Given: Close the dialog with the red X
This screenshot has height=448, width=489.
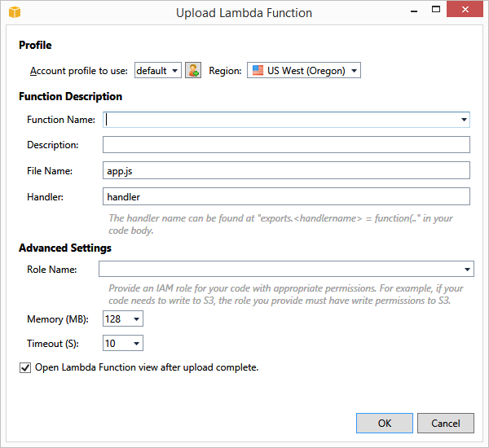Looking at the screenshot, I should pos(465,9).
